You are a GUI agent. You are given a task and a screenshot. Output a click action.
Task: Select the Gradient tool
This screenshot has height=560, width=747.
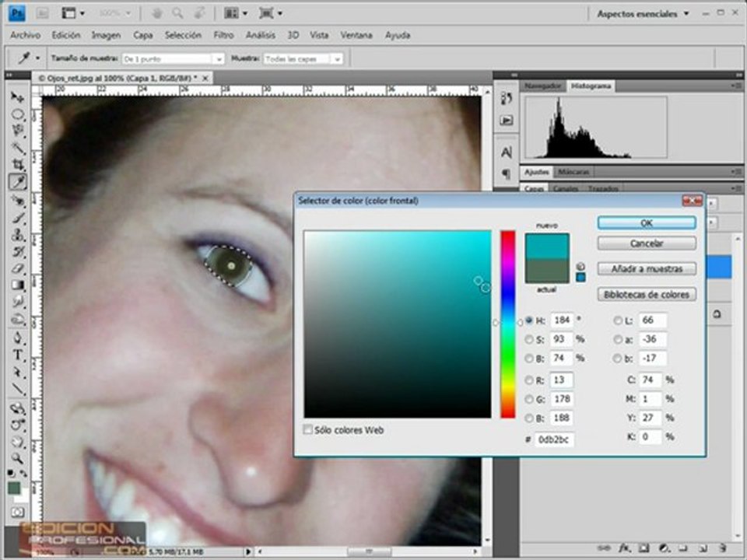click(18, 285)
